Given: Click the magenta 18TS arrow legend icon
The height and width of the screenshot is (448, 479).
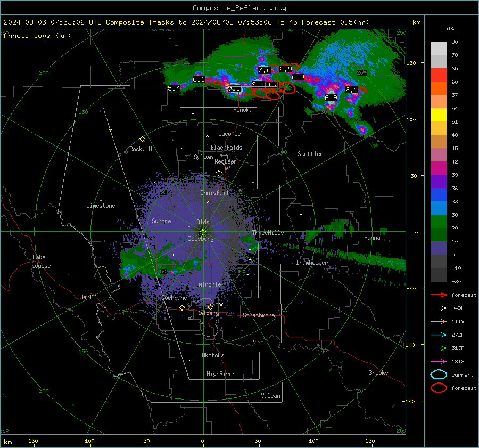Looking at the screenshot, I should (x=439, y=362).
